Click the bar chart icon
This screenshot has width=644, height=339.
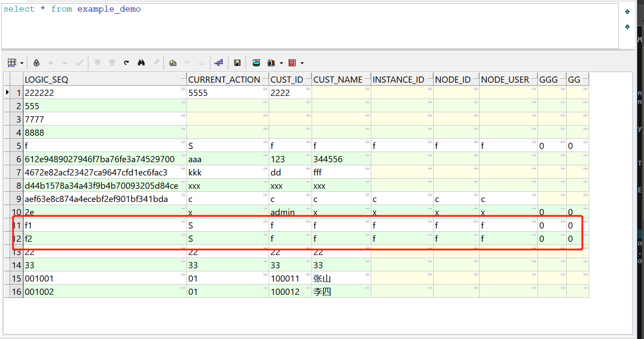coord(271,63)
